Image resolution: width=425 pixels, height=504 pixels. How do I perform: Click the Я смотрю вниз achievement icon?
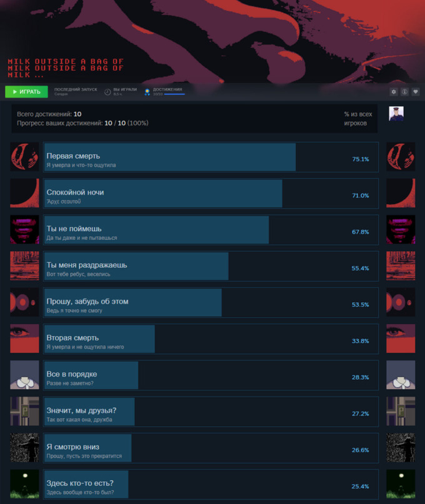pyautogui.click(x=24, y=447)
